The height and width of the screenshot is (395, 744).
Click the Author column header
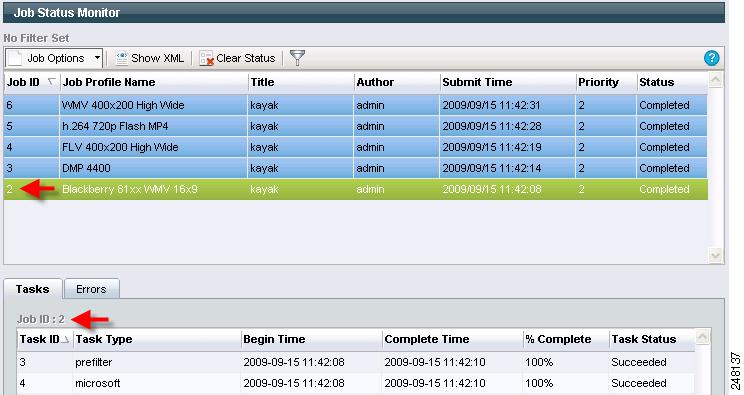[397, 82]
